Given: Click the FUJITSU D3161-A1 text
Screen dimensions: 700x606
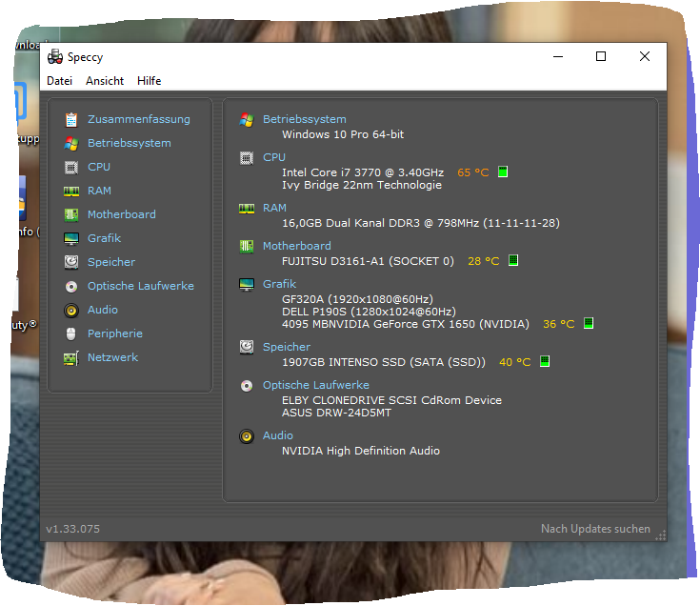Looking at the screenshot, I should [x=368, y=261].
